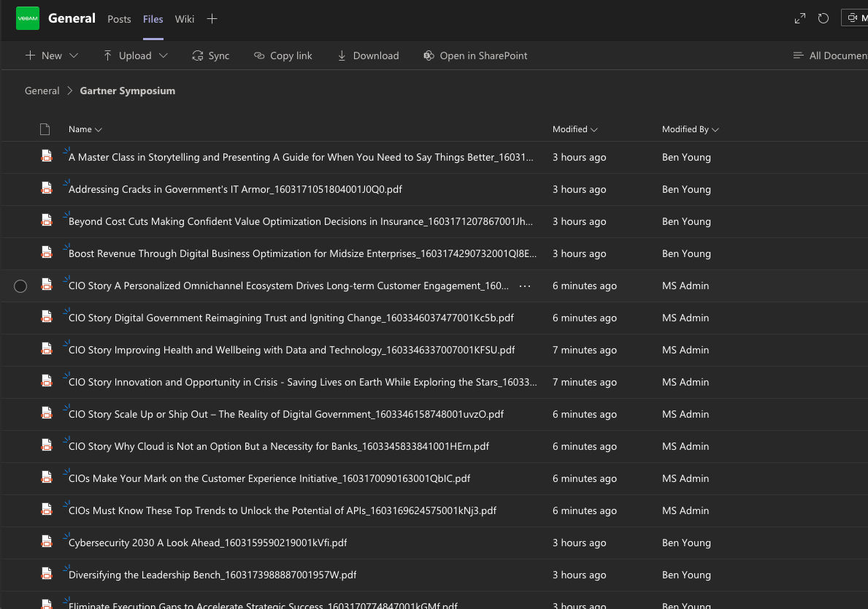The width and height of the screenshot is (868, 609).
Task: Open A Master Class in Storytelling PDF
Action: [x=302, y=157]
